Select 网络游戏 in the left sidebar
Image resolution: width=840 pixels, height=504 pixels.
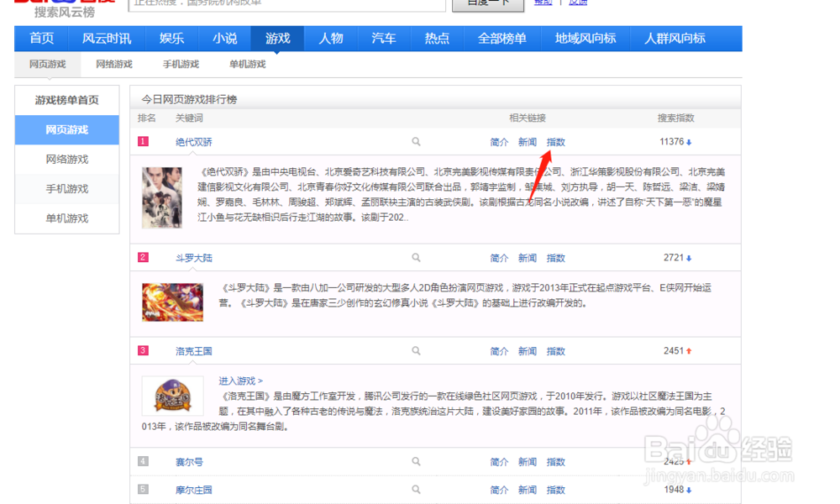66,160
